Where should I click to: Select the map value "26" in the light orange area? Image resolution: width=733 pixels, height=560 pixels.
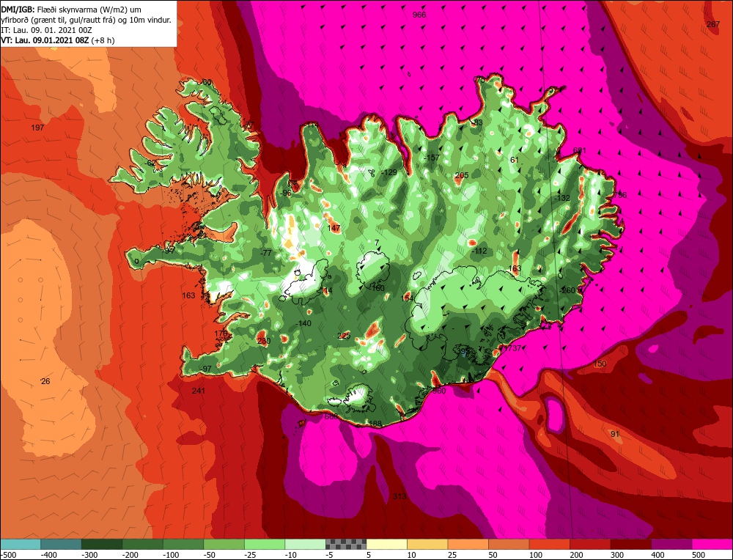45,381
